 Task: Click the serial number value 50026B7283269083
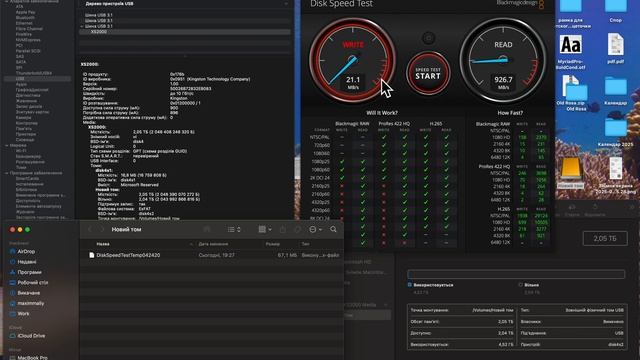191,89
